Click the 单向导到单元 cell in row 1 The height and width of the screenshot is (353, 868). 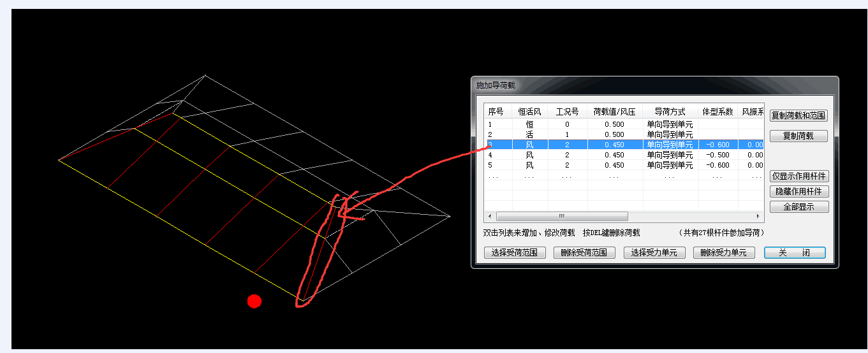670,124
